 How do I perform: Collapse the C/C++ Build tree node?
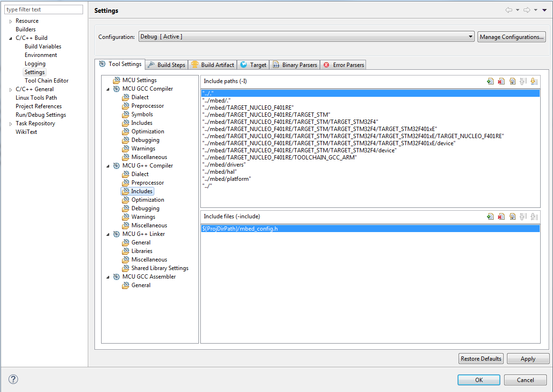pos(10,38)
